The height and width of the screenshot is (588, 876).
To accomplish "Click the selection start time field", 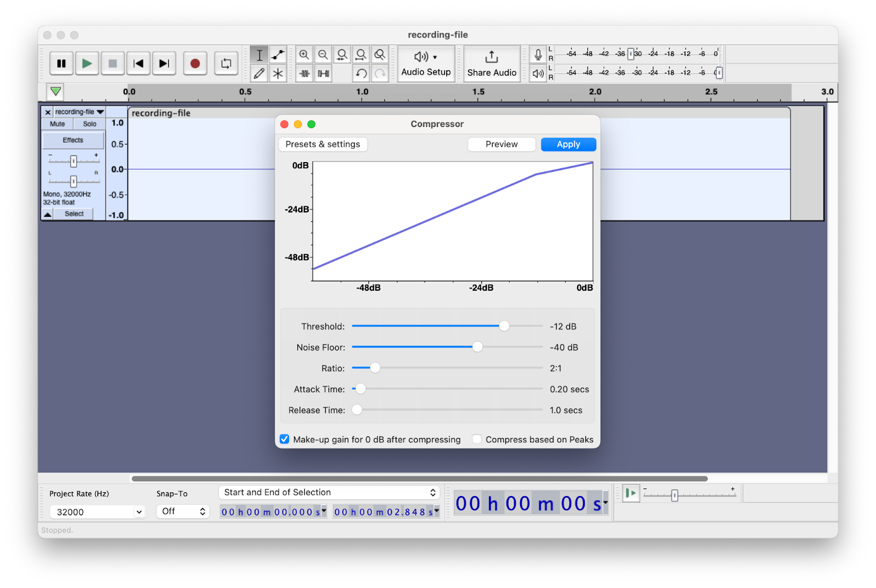I will (274, 512).
